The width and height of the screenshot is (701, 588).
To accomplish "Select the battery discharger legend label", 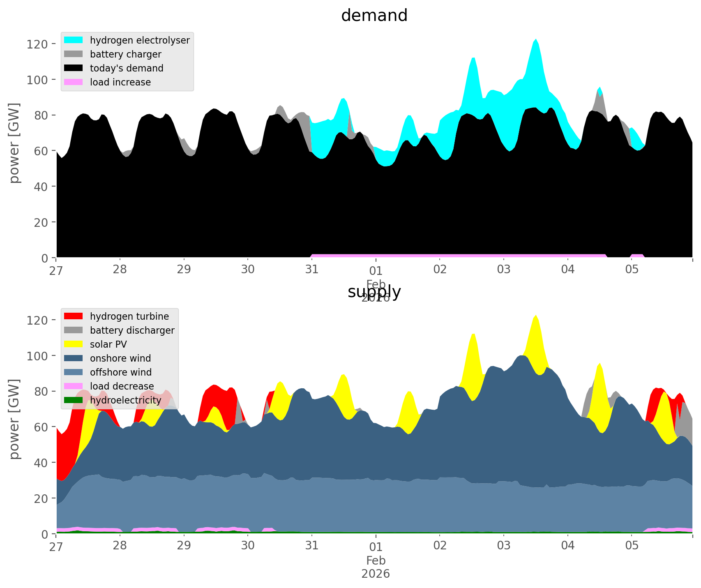I will (132, 330).
